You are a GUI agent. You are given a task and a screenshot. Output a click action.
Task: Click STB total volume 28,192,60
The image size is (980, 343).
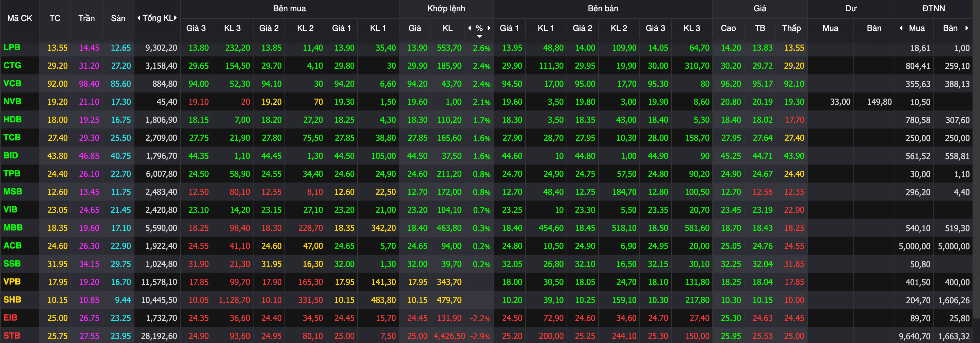[159, 336]
